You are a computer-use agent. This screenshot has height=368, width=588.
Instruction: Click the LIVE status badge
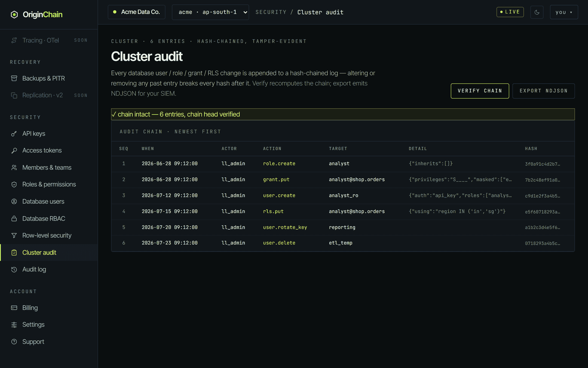(x=510, y=12)
